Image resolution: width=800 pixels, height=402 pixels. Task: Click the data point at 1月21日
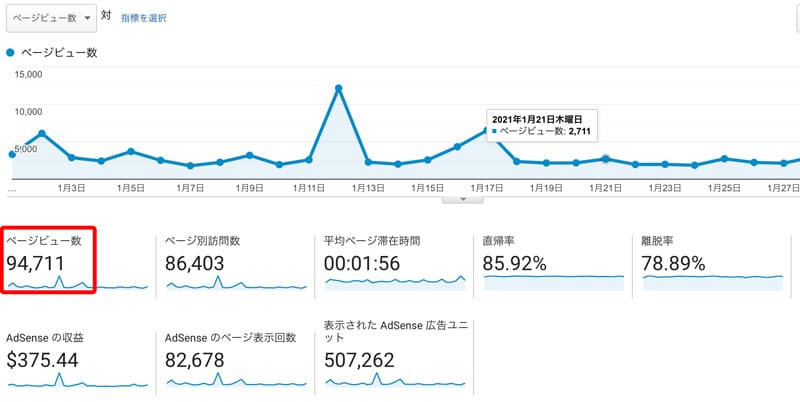(x=606, y=159)
